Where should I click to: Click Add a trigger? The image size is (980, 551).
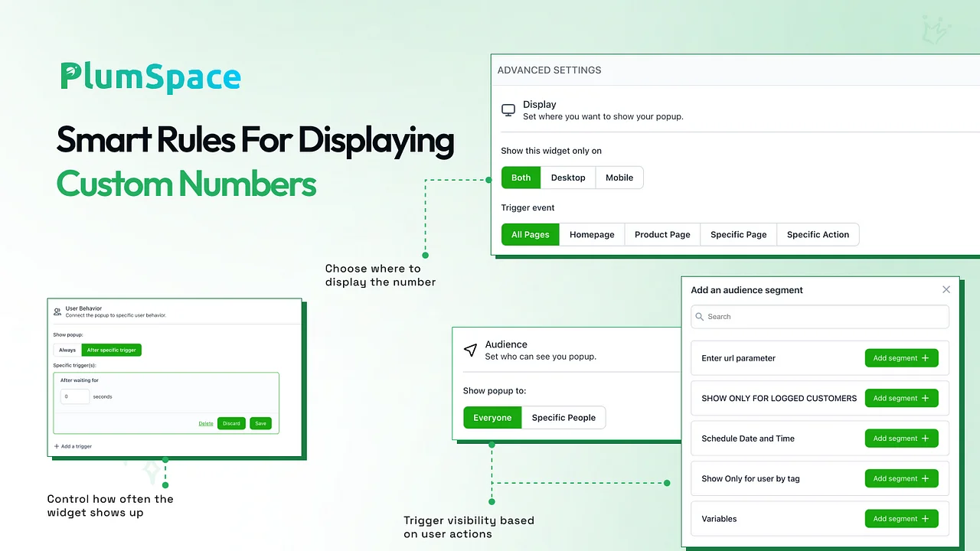pyautogui.click(x=73, y=446)
